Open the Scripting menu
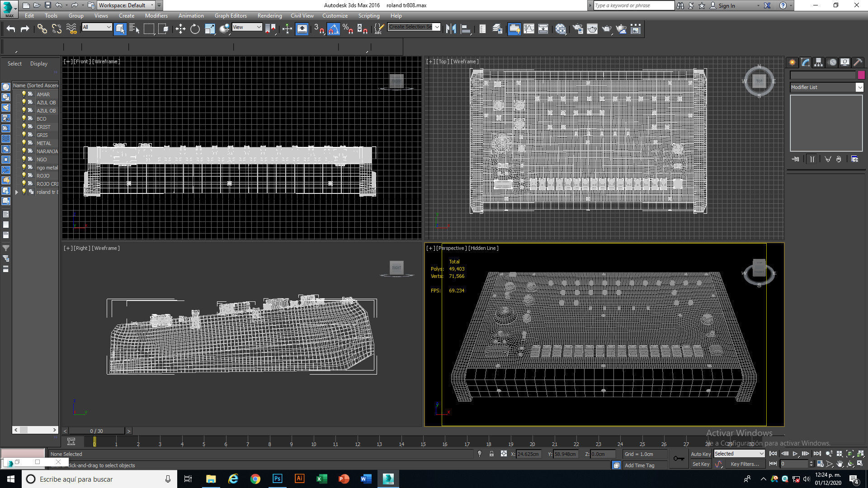Viewport: 868px width, 488px height. tap(369, 16)
